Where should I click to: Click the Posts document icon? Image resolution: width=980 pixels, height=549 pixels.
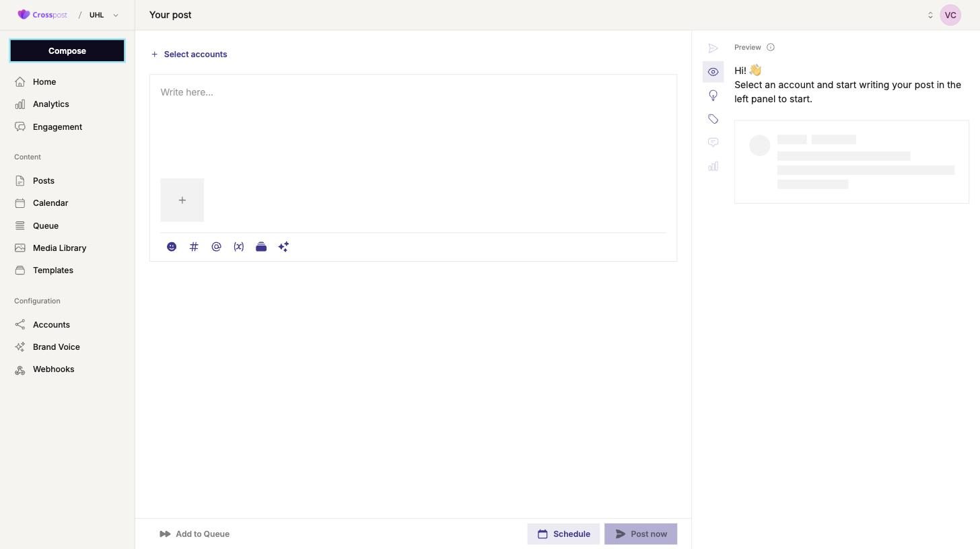(x=20, y=181)
